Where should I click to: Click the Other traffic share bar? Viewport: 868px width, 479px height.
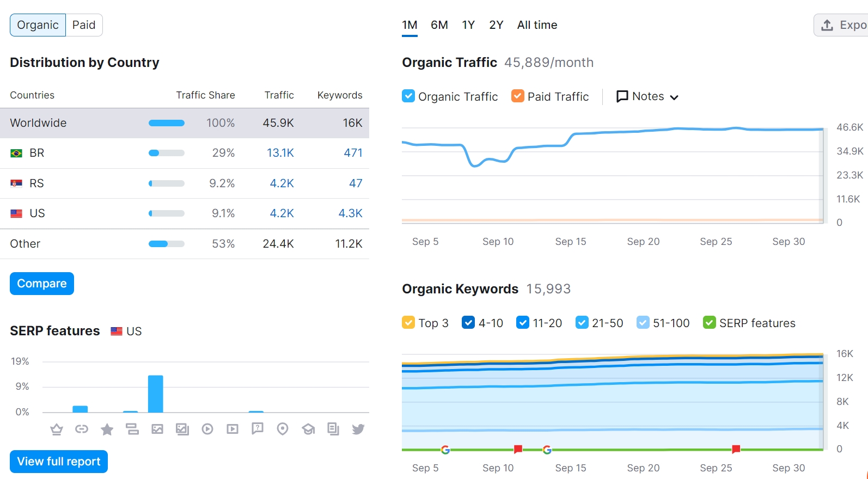167,244
